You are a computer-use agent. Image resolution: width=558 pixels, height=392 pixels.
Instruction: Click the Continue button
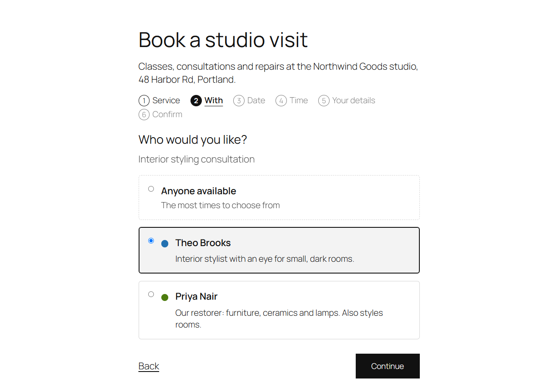(388, 366)
